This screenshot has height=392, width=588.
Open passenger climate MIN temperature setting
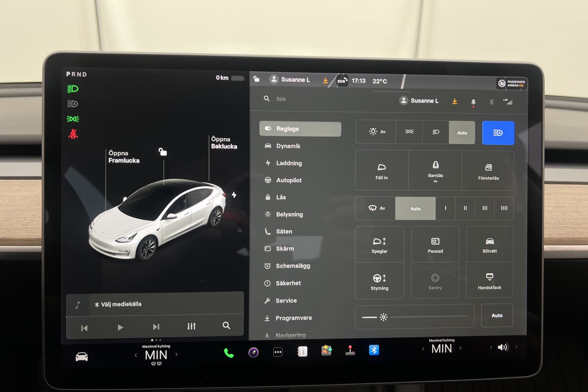coord(442,348)
